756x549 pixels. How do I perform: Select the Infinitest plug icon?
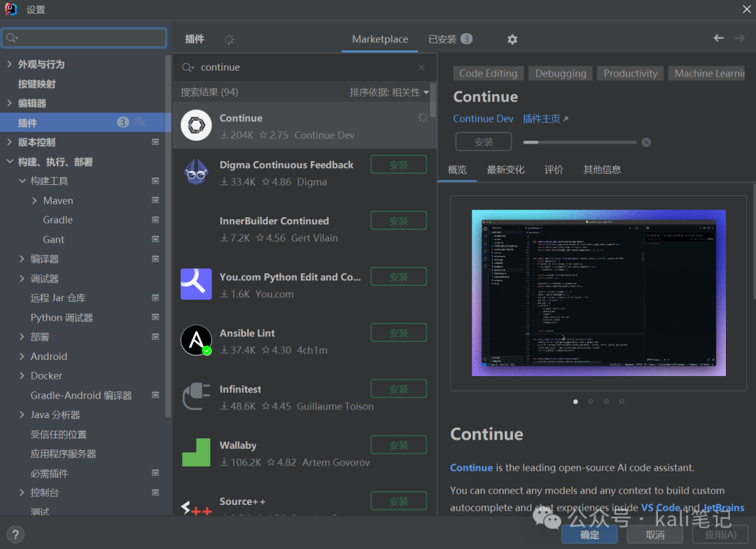[196, 396]
